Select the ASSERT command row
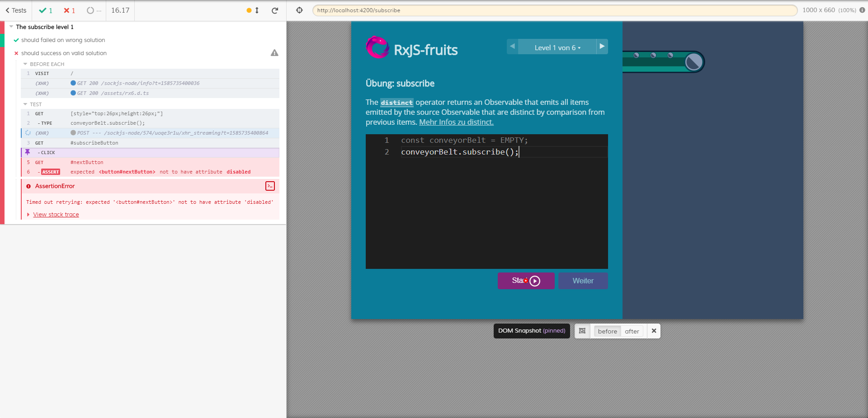 [150, 172]
